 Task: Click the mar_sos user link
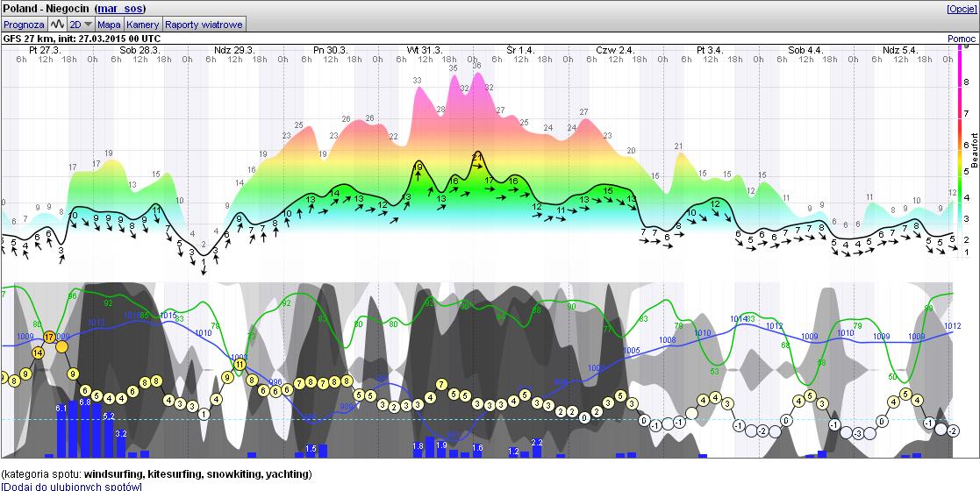click(x=120, y=9)
